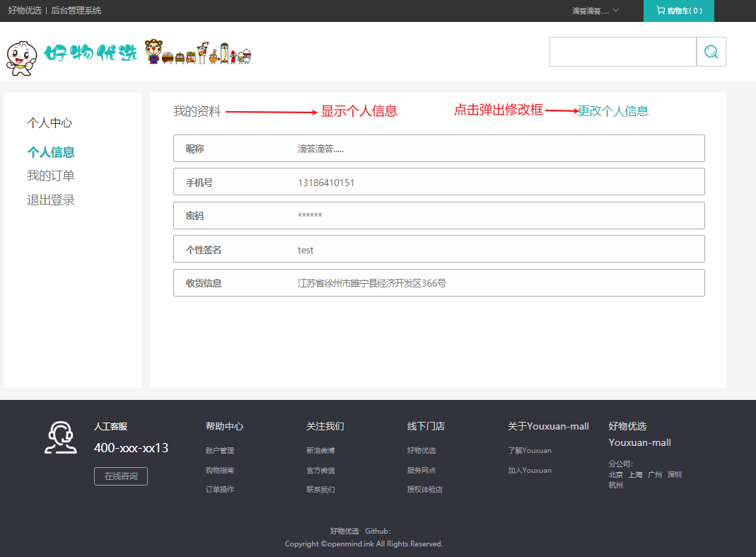Click 广州 branch office
The width and height of the screenshot is (756, 557).
(x=656, y=474)
